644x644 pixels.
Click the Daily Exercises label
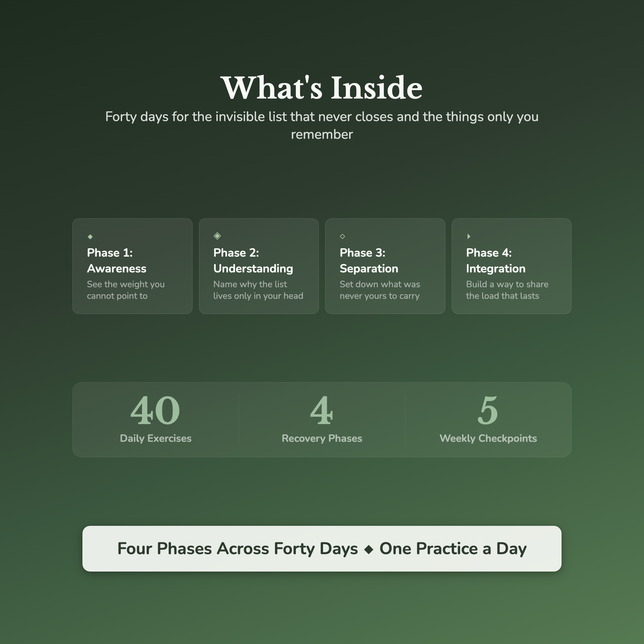[x=156, y=438]
